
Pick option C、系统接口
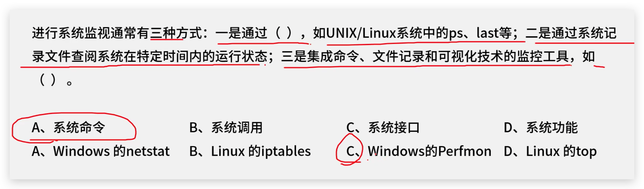click(383, 128)
